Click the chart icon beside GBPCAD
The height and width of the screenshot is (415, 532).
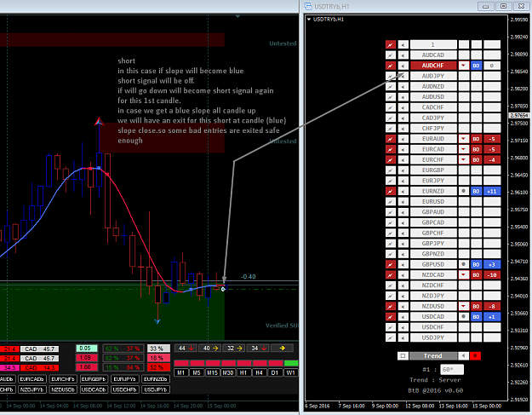click(391, 222)
